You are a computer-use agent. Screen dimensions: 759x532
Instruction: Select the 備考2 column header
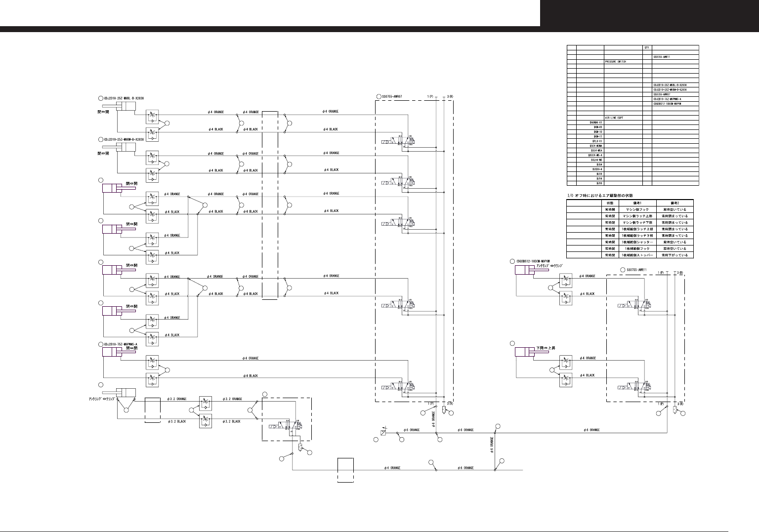pyautogui.click(x=675, y=203)
